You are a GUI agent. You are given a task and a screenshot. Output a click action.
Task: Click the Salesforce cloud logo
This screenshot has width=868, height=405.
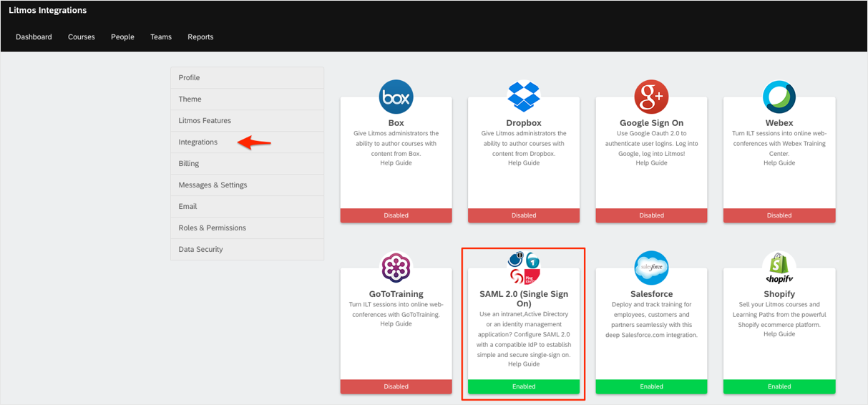point(651,268)
